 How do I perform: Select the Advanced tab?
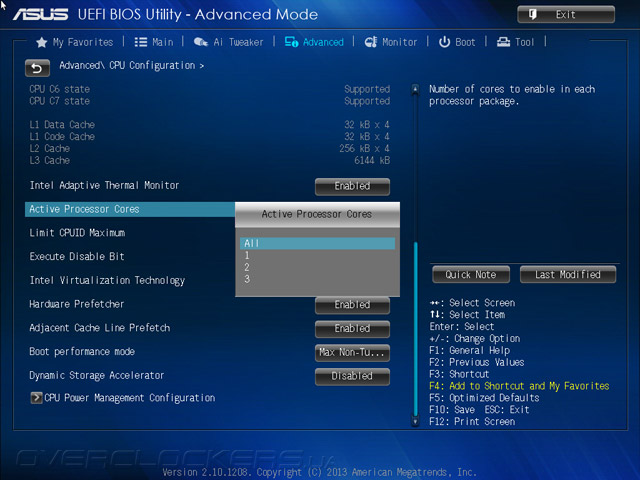314,42
